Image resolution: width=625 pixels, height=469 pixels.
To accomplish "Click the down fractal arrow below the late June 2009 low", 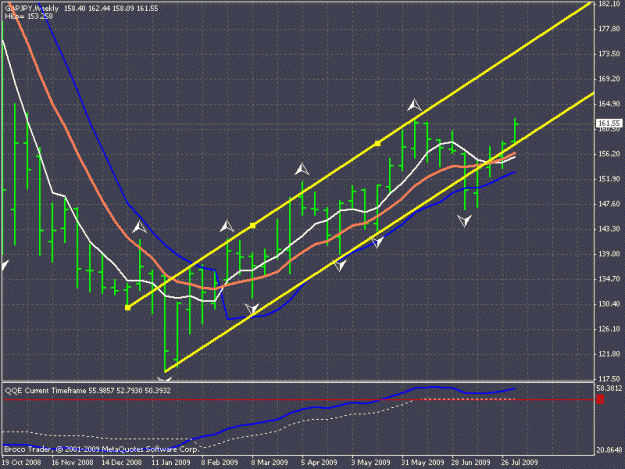I will tap(464, 220).
